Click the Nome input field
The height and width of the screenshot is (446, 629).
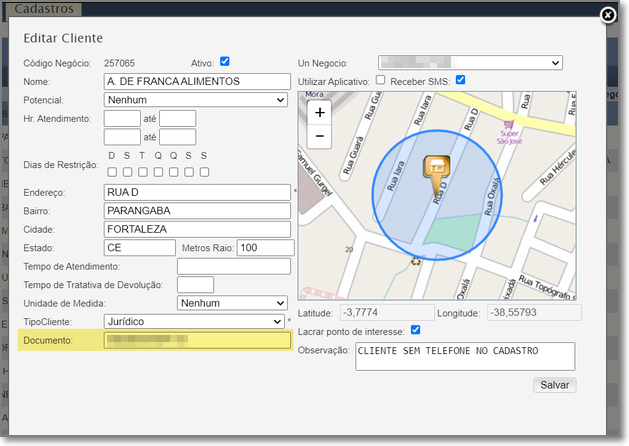[x=197, y=81]
